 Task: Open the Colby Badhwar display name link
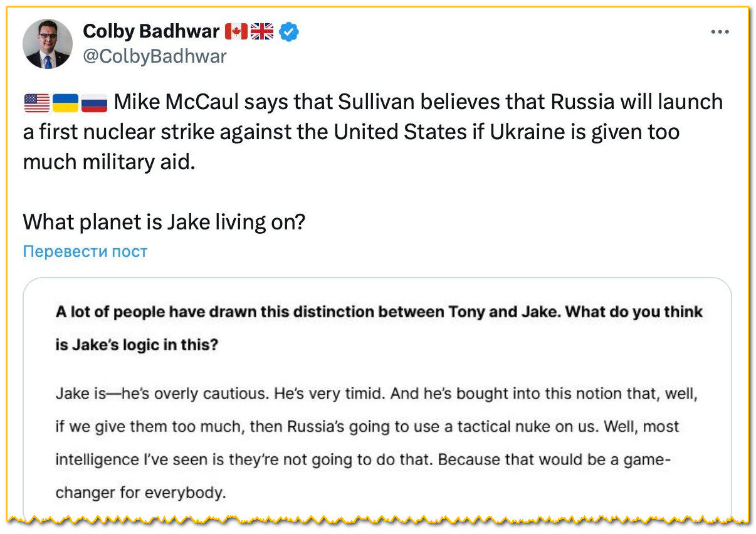(x=151, y=31)
